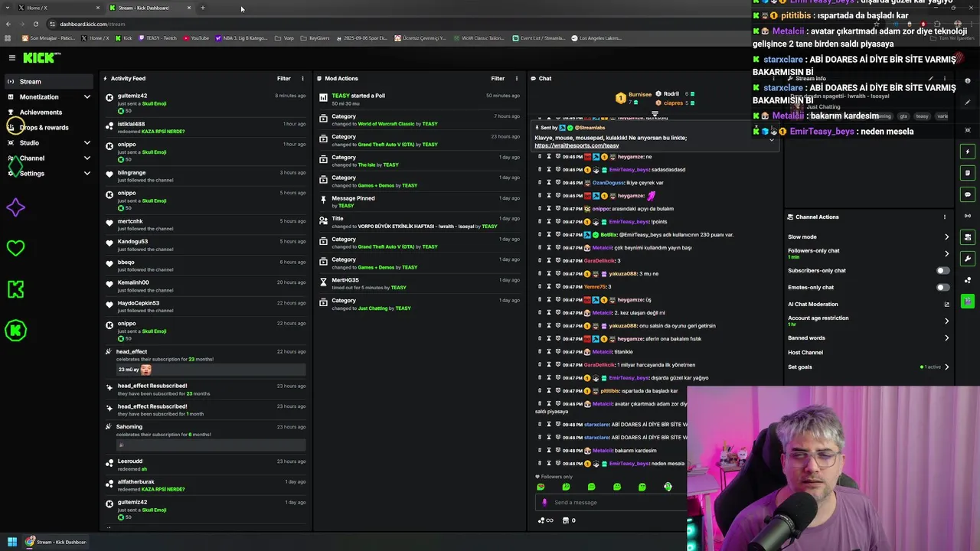The width and height of the screenshot is (980, 551).
Task: Click the highlighted green icon in right toolbar
Action: (x=968, y=301)
